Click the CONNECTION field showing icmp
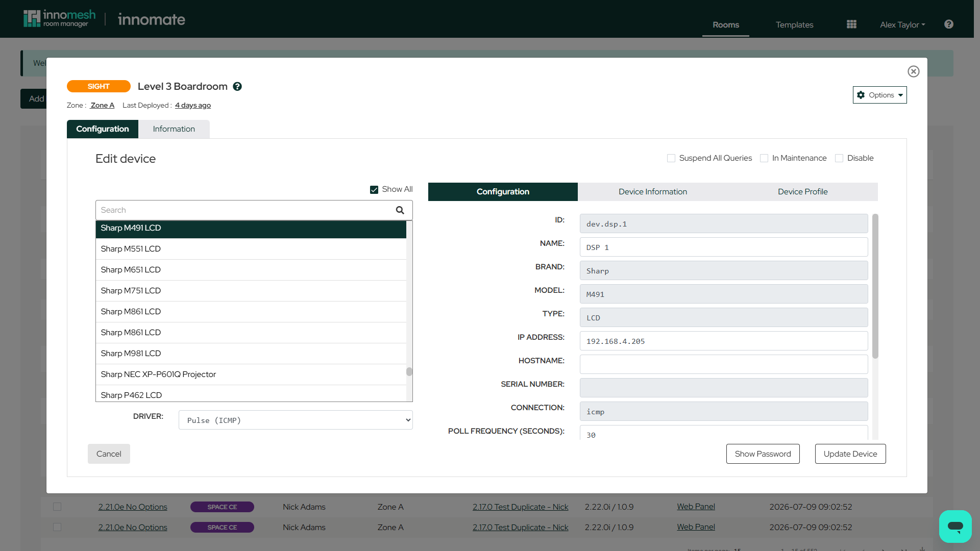The image size is (980, 551). 724,411
